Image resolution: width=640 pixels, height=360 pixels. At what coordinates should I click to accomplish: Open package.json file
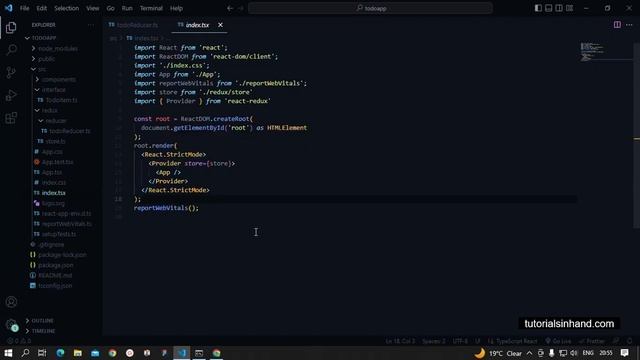56,265
